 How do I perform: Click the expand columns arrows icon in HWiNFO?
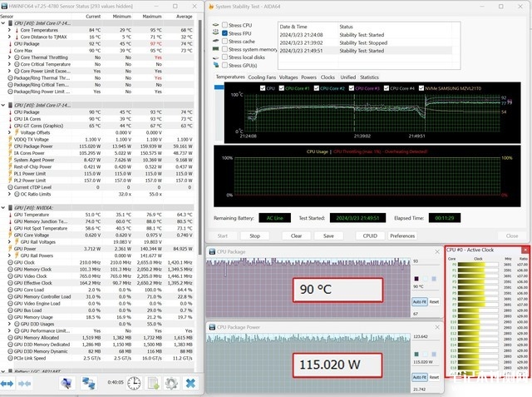pos(7,384)
